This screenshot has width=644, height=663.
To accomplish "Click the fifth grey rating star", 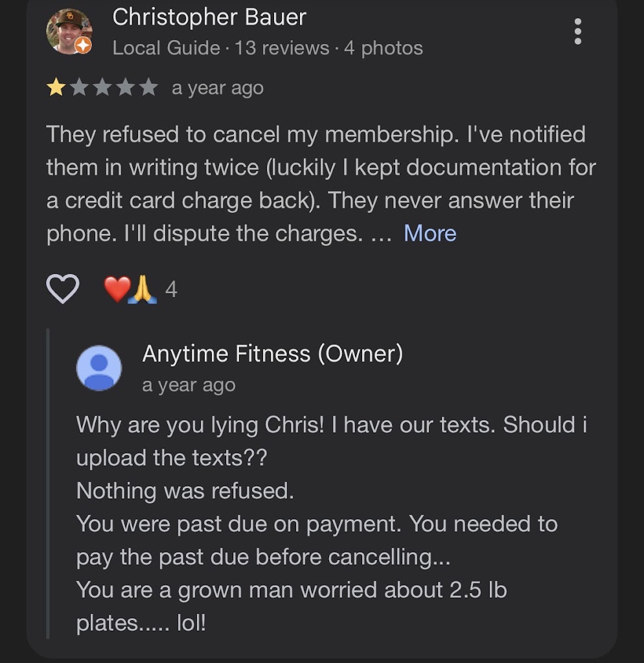I will pyautogui.click(x=149, y=87).
